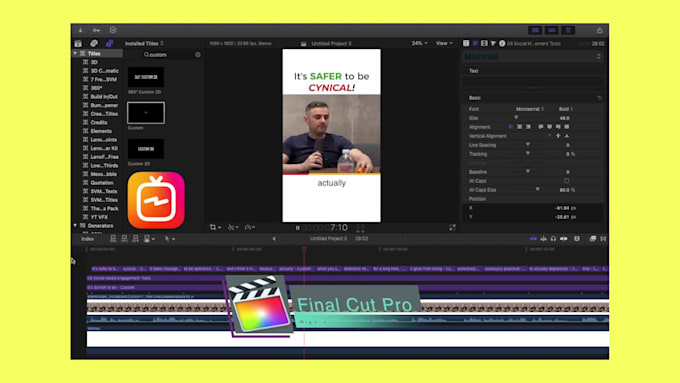Click connect clip to primary storyline icon
This screenshot has height=383, width=680.
click(113, 239)
